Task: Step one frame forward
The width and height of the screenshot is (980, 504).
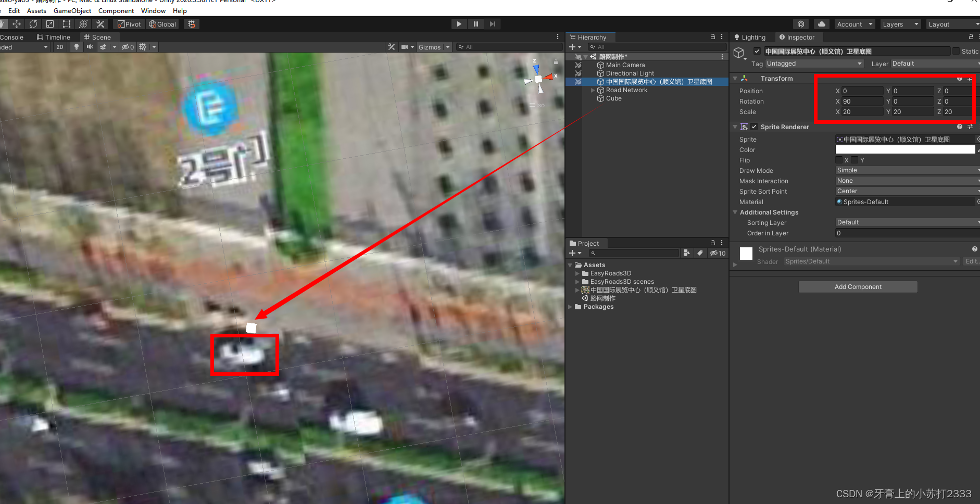Action: pyautogui.click(x=493, y=24)
